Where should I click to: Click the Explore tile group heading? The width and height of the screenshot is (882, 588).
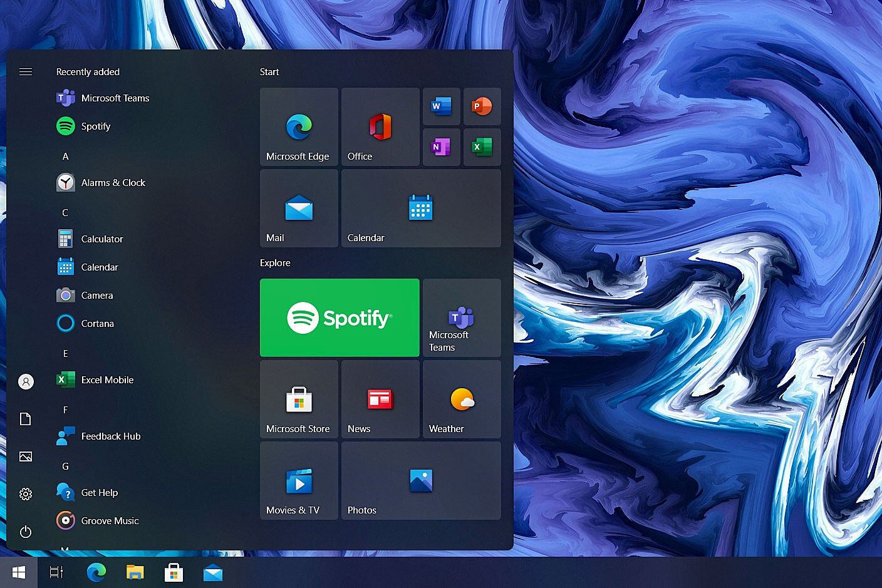tap(275, 263)
